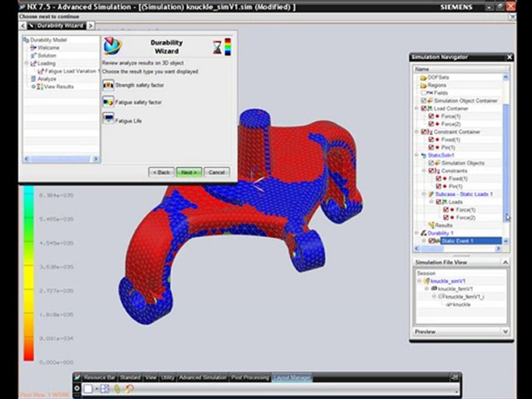Click the hourglass color scale icon
The image size is (532, 399).
point(222,47)
